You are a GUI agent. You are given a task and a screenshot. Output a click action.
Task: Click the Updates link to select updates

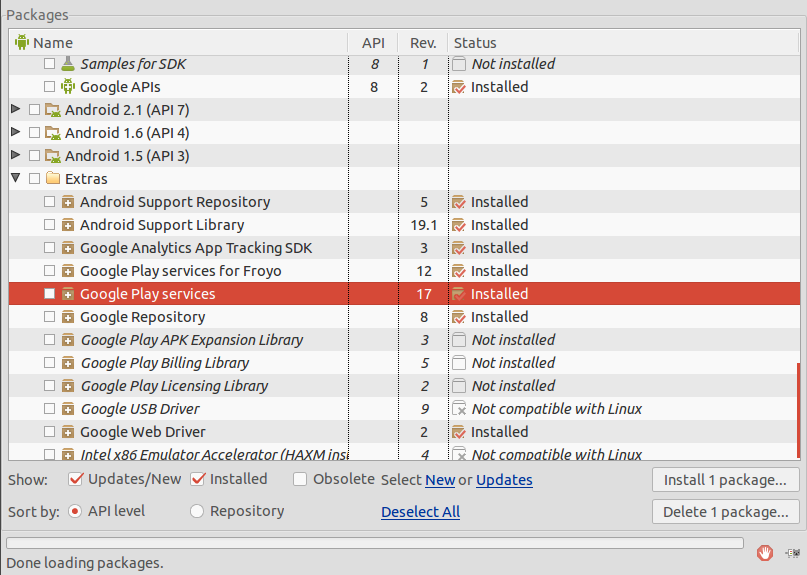click(x=504, y=480)
